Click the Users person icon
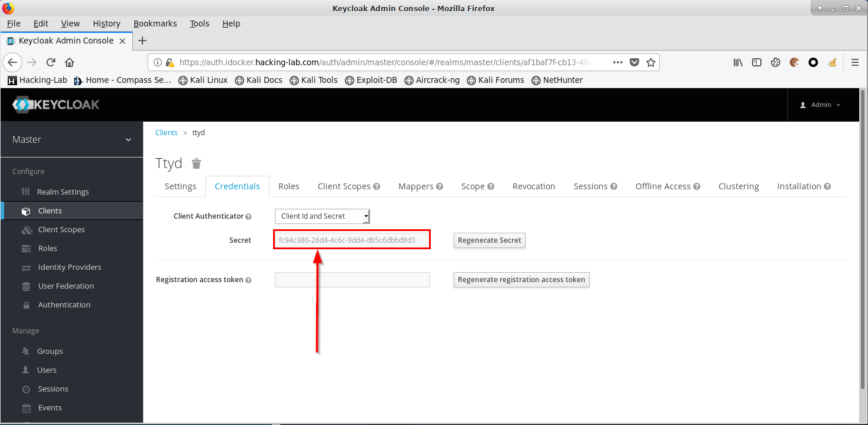The image size is (868, 425). click(25, 370)
